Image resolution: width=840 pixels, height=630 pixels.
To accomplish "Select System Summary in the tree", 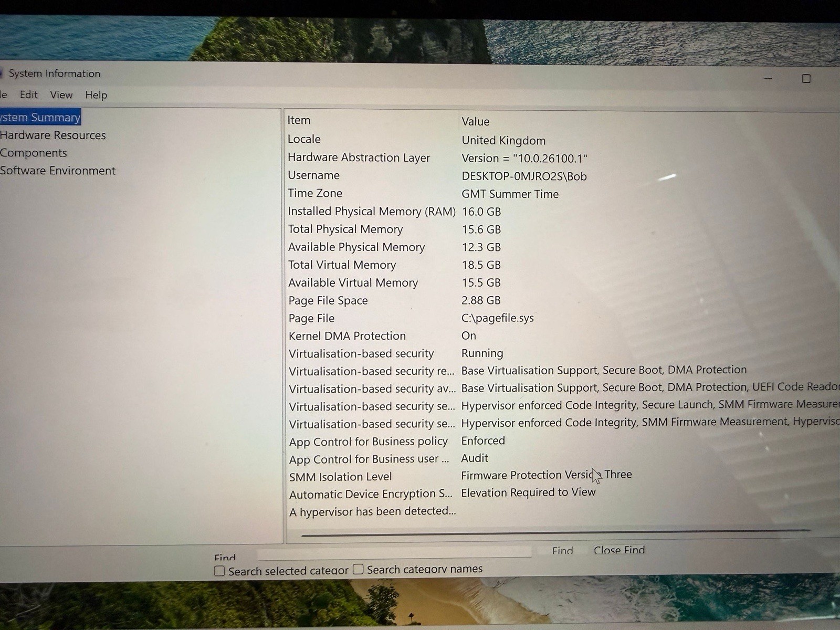I will pos(40,117).
